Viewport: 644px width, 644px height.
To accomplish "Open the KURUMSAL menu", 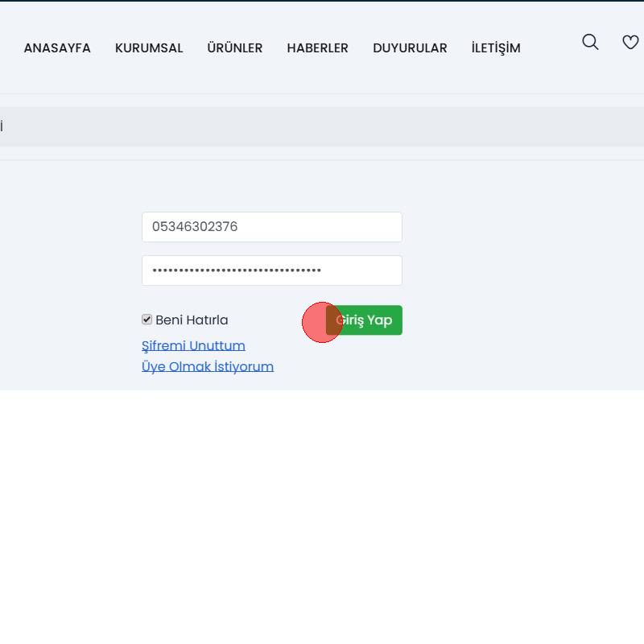I will click(149, 48).
